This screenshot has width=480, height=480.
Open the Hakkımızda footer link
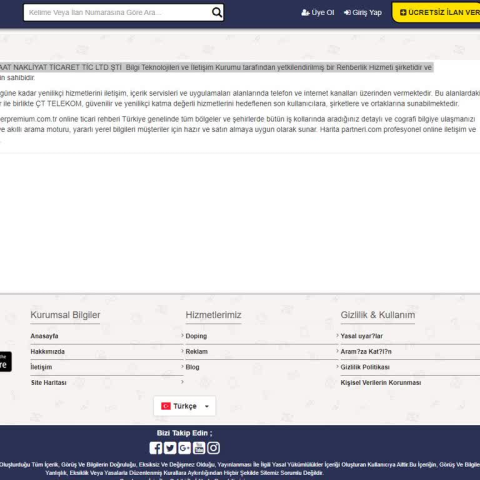48,352
